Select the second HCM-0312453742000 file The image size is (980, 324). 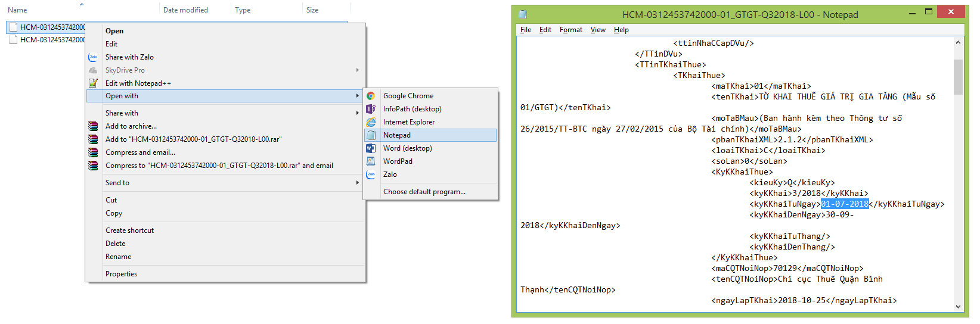[x=52, y=40]
